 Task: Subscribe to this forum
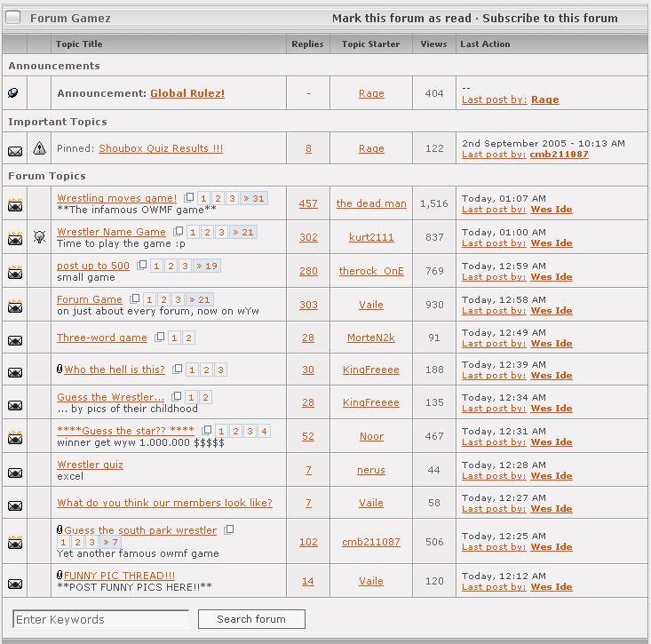click(x=550, y=18)
